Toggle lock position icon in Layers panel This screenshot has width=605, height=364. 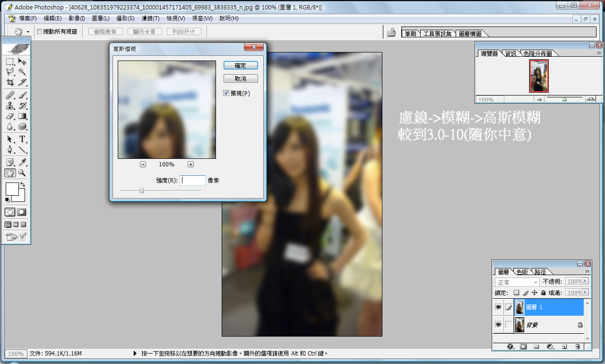click(535, 293)
